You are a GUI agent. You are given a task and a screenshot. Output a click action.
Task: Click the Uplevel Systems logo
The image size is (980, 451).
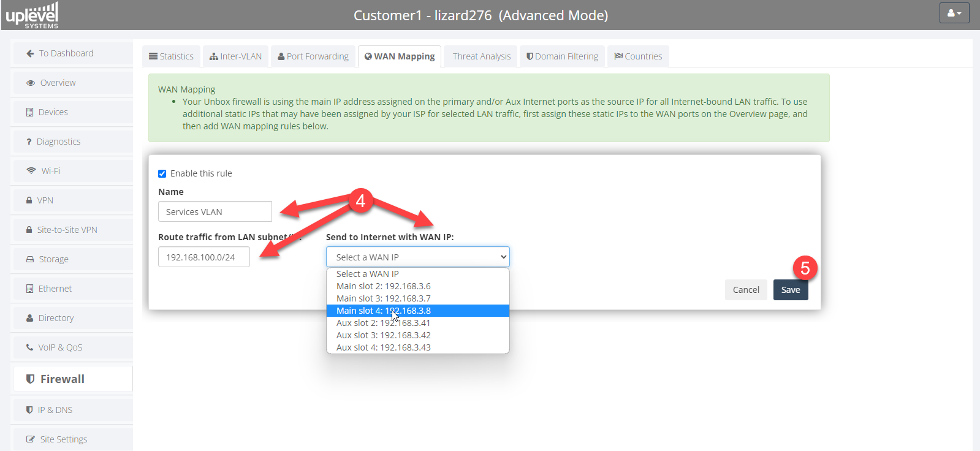[32, 15]
